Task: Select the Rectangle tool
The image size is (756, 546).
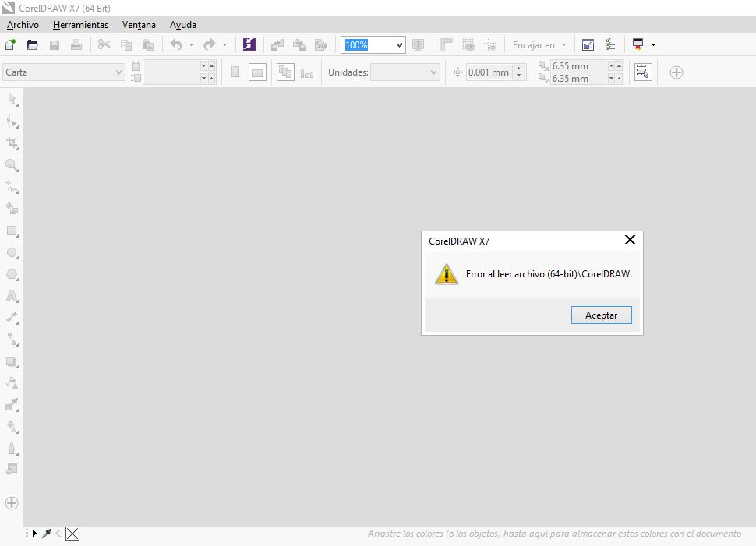Action: (x=12, y=231)
